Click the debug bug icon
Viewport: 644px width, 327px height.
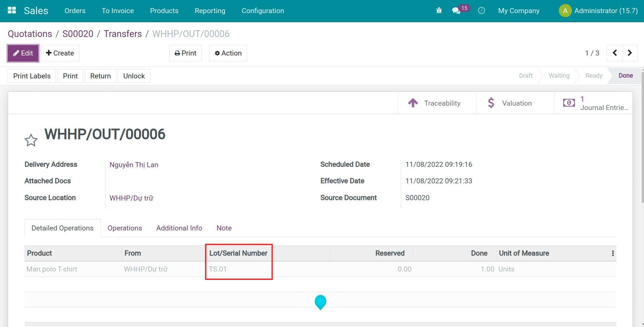point(439,11)
